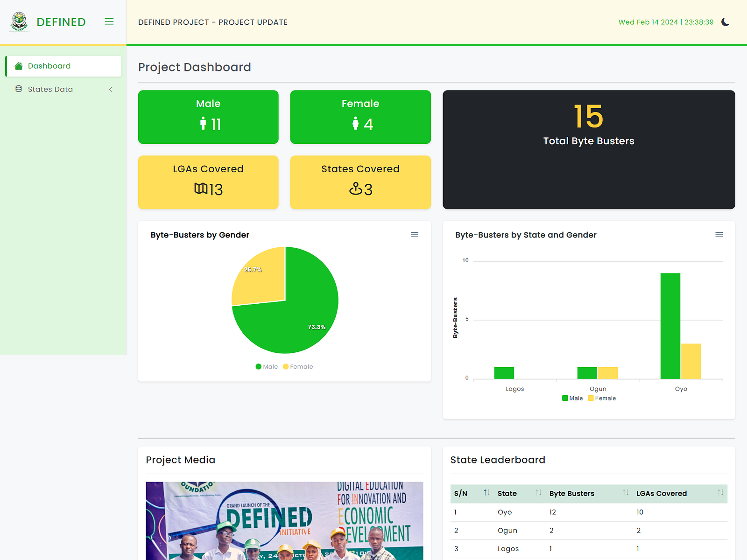Select Dashboard in the sidebar

click(49, 66)
